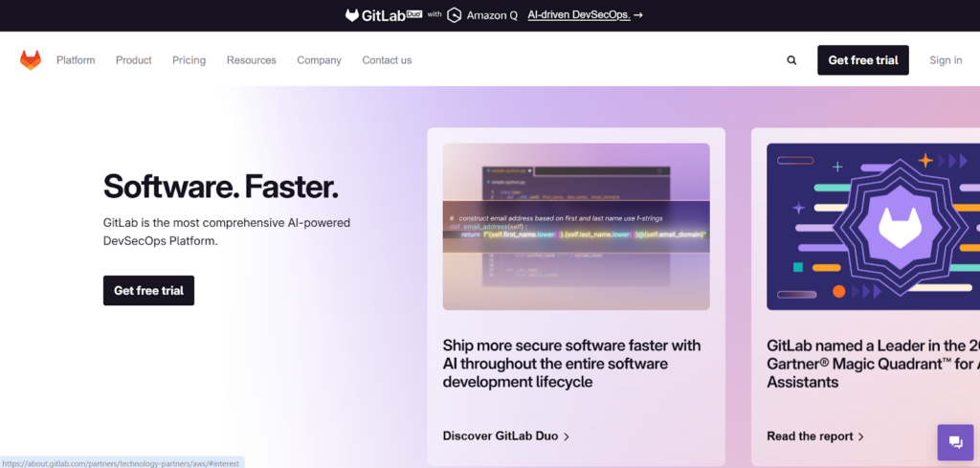
Task: Click the comprehensive AI-powered DevSecOps Platform tagline
Action: [226, 232]
